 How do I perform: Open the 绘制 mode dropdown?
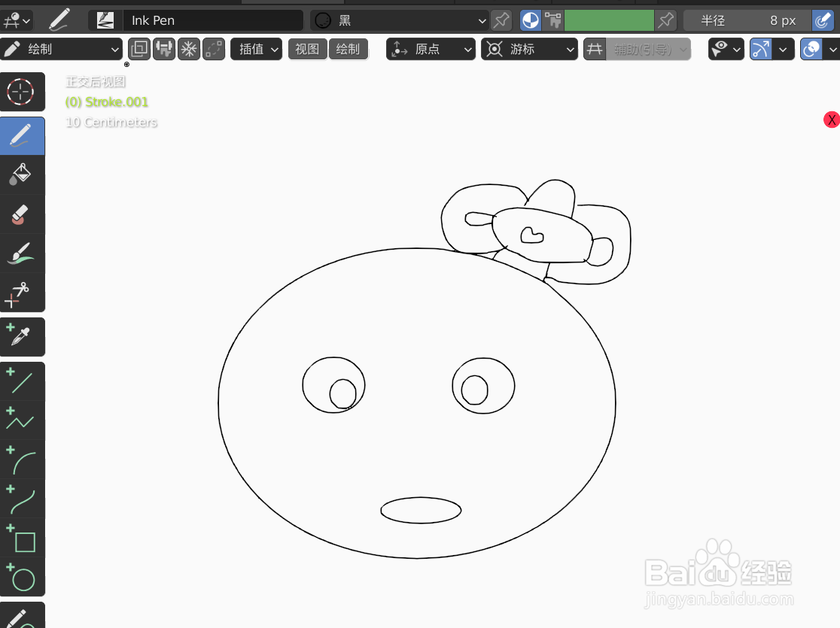click(x=61, y=49)
